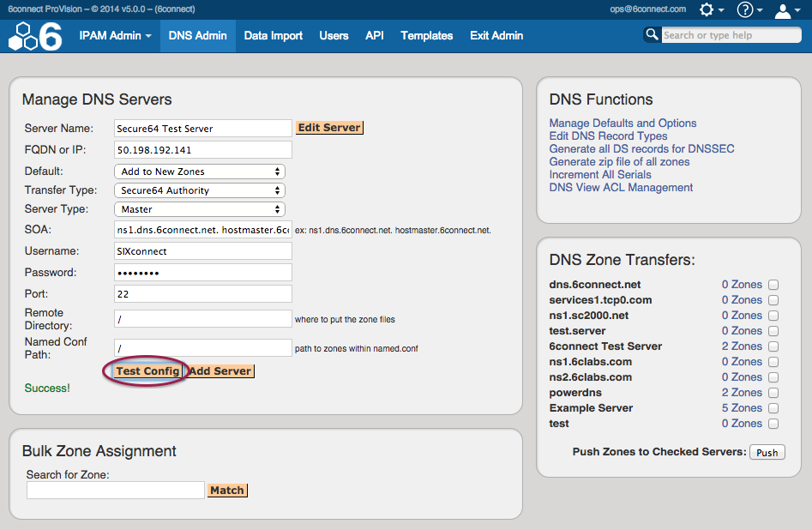Open the Users menu item

click(x=334, y=36)
